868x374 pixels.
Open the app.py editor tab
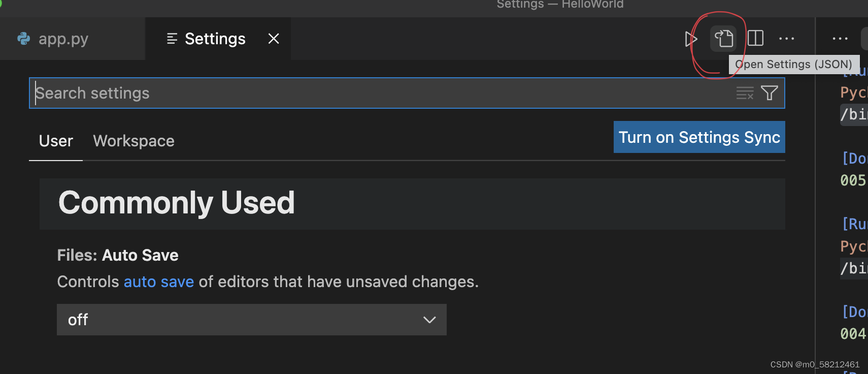[x=63, y=39]
